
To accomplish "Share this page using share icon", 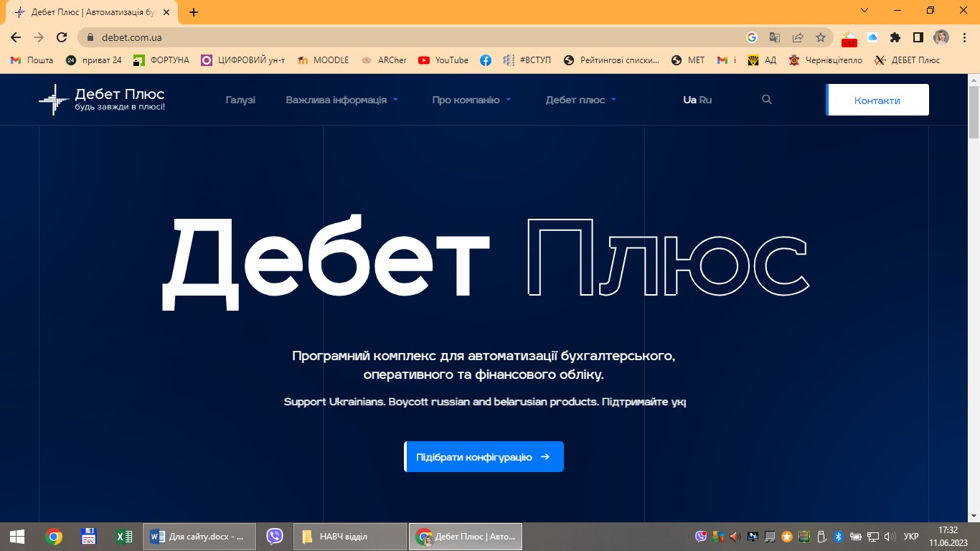I will point(798,37).
